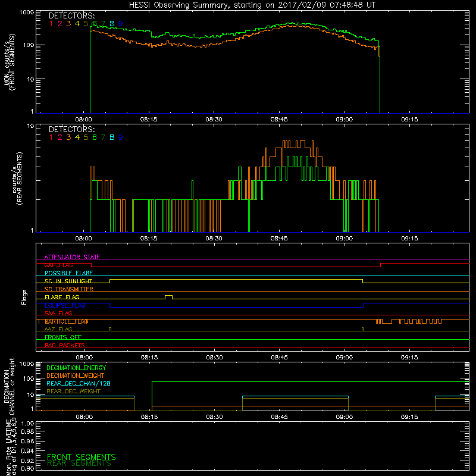Click the SC_TRANSMITTER flag label
The height and width of the screenshot is (476, 476).
[x=68, y=289]
